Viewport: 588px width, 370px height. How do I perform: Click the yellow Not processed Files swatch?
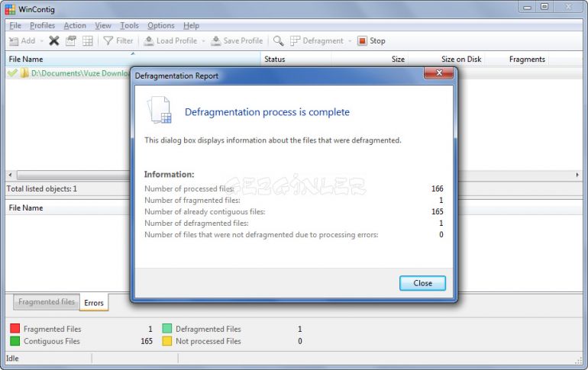click(x=167, y=341)
